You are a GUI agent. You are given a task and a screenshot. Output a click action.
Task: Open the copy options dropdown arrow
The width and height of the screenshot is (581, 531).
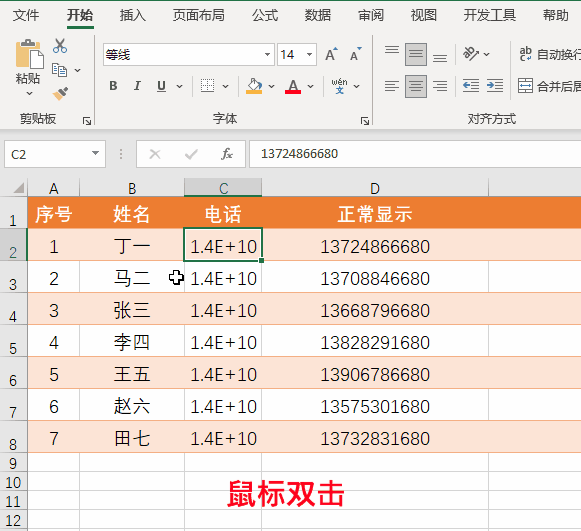pyautogui.click(x=77, y=70)
